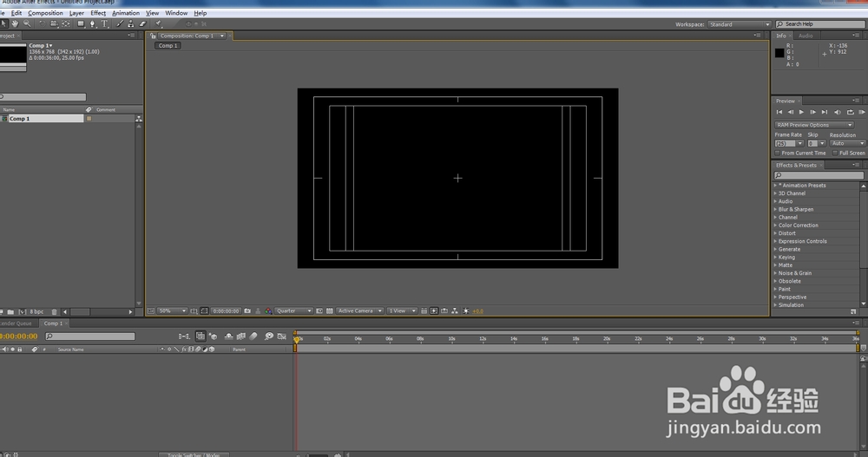Click the Search Help field
The width and height of the screenshot is (868, 457).
[820, 24]
